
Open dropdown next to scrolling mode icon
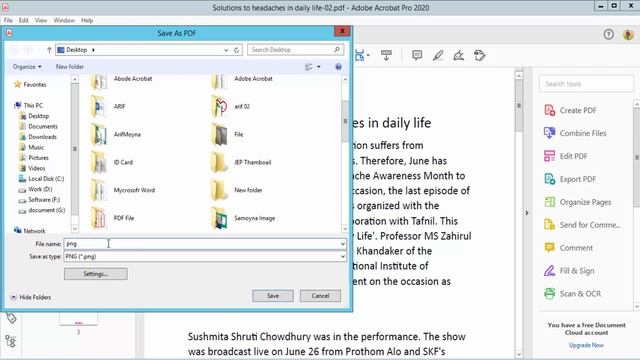click(368, 55)
